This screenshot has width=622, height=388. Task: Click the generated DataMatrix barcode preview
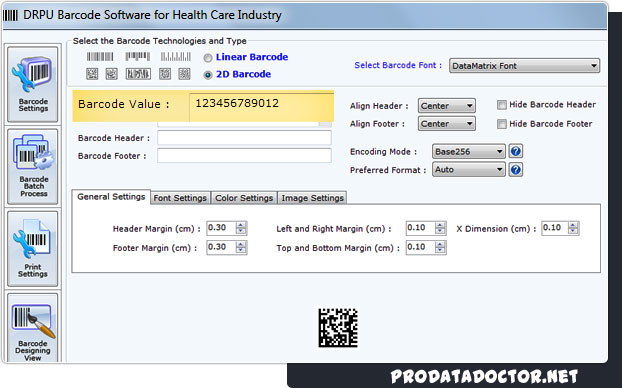point(338,328)
